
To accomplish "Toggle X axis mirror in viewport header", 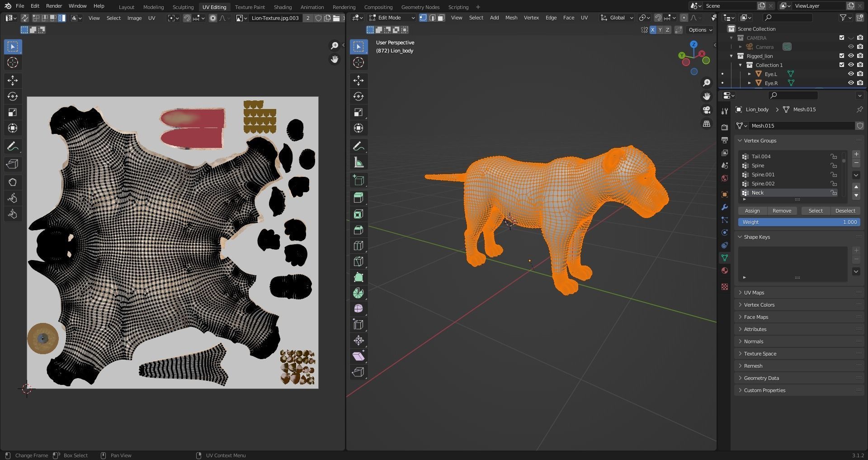I will (653, 30).
